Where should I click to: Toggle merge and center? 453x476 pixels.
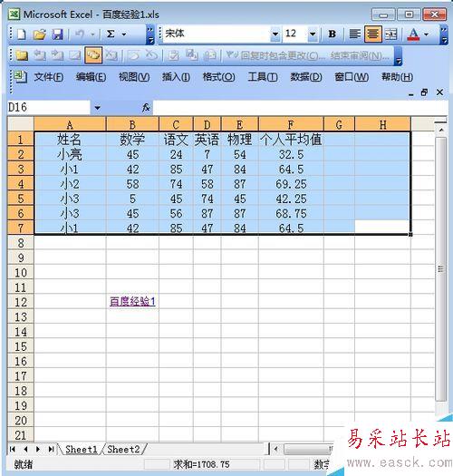click(x=390, y=34)
